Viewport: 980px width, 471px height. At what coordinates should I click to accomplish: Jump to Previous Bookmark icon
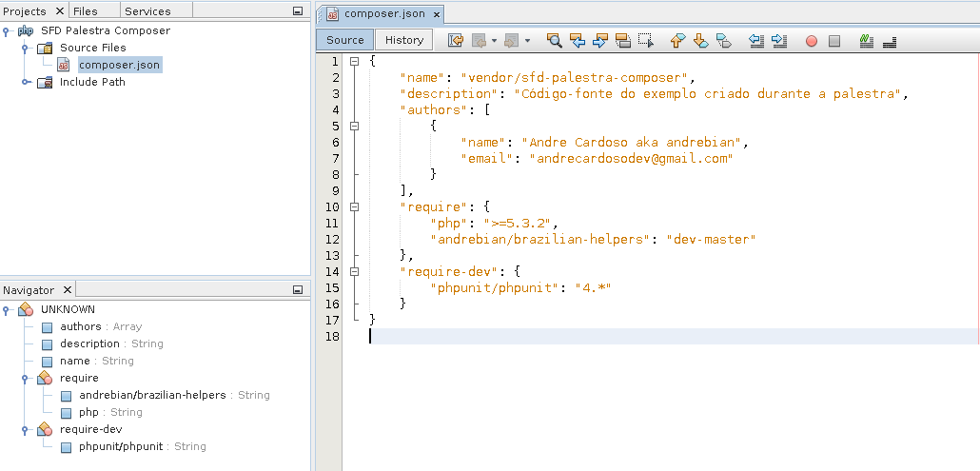tap(677, 41)
